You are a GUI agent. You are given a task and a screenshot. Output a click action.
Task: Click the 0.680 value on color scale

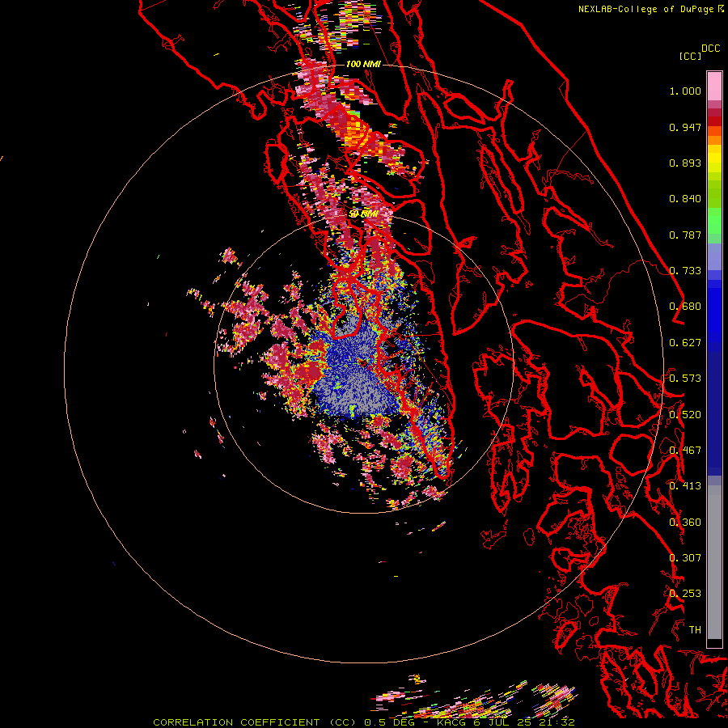685,307
